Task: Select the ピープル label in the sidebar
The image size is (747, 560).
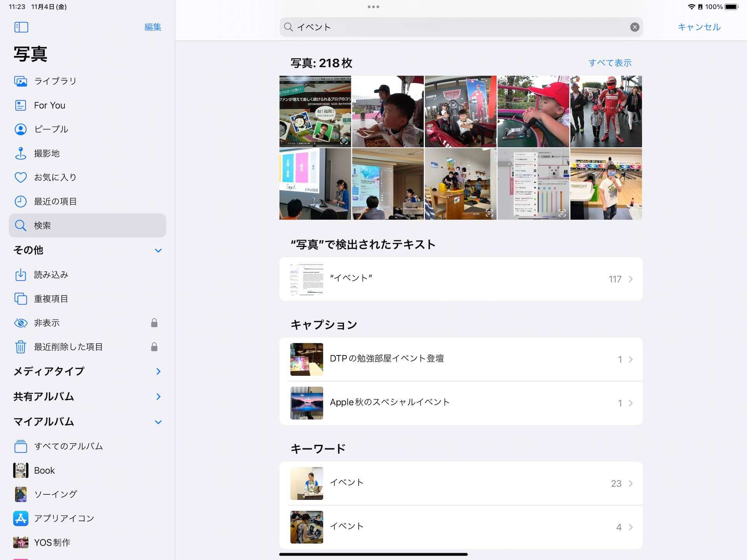Action: point(51,129)
